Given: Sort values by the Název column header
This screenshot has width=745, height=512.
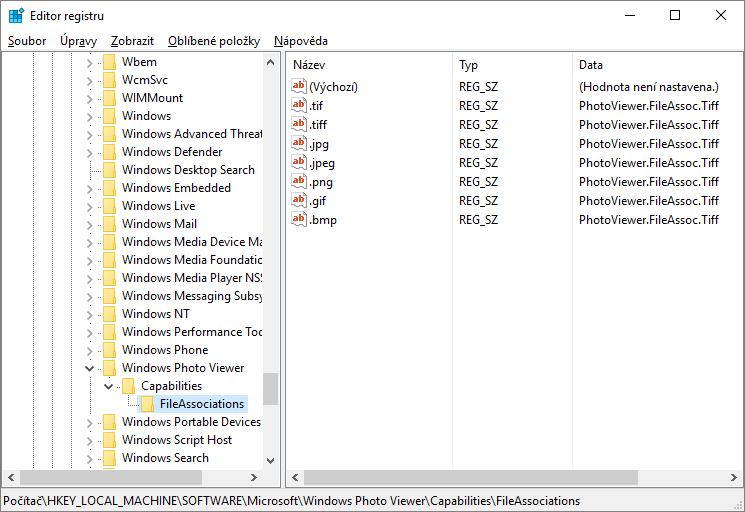Looking at the screenshot, I should point(368,65).
